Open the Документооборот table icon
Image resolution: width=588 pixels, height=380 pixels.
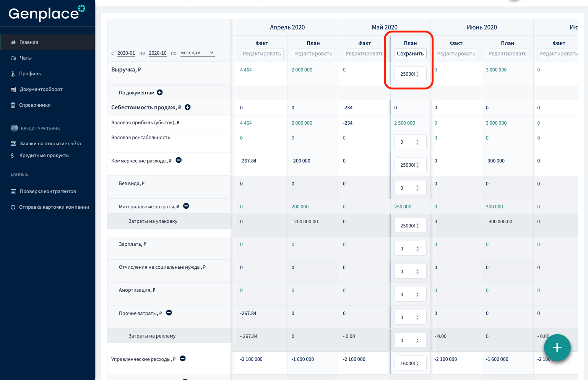[13, 89]
